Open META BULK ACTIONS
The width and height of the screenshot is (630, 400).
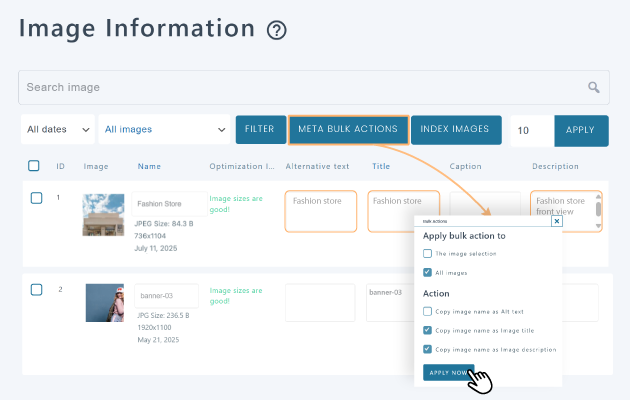348,129
